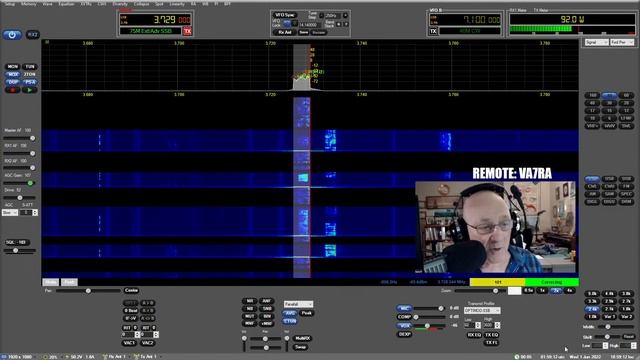The height and width of the screenshot is (360, 640).
Task: Open the Wave menu
Action: point(47,4)
